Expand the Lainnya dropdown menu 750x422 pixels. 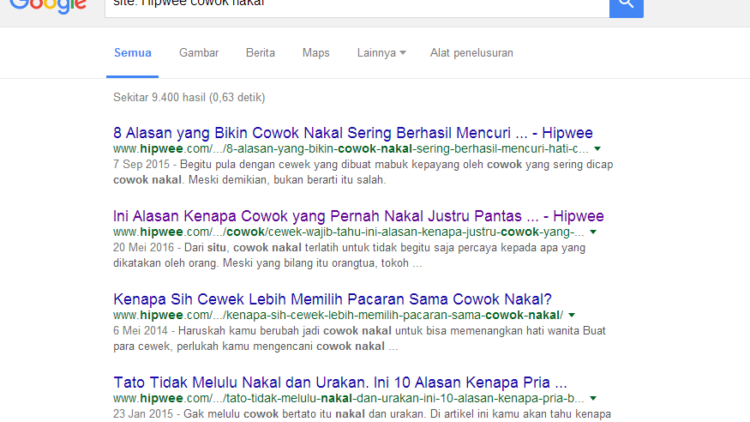coord(381,53)
